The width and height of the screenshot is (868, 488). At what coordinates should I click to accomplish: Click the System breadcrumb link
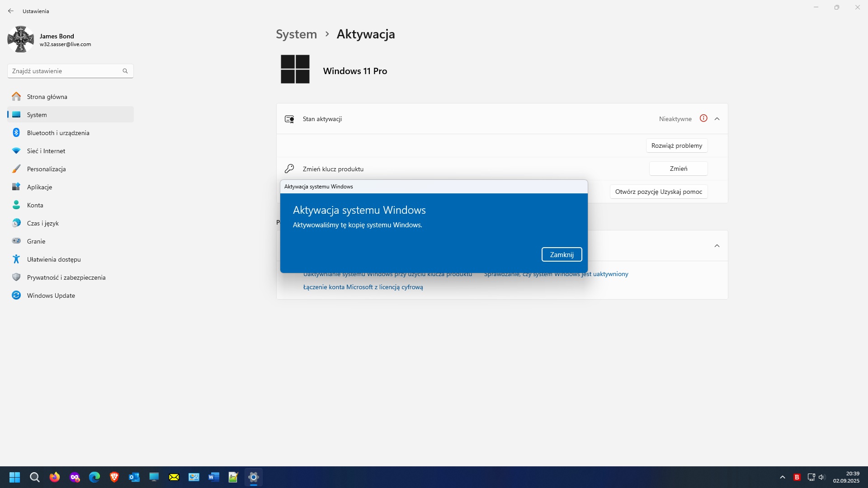point(297,34)
